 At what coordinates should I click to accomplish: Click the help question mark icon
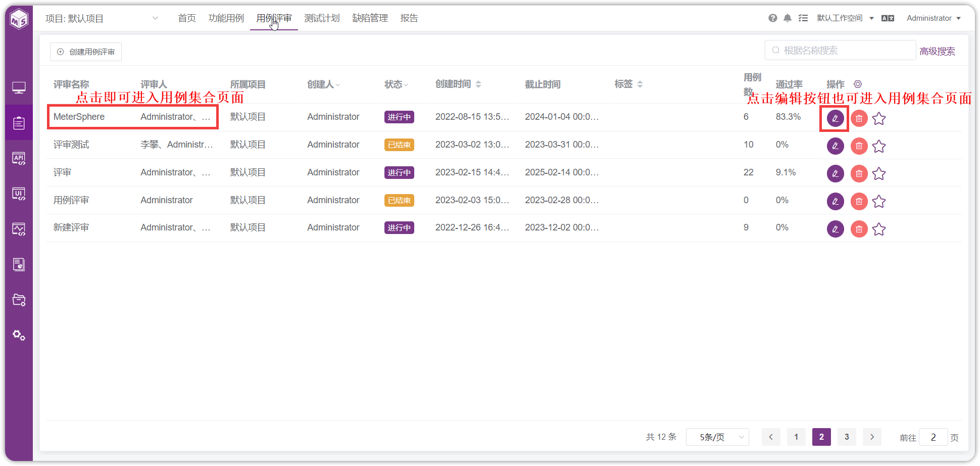[x=773, y=18]
